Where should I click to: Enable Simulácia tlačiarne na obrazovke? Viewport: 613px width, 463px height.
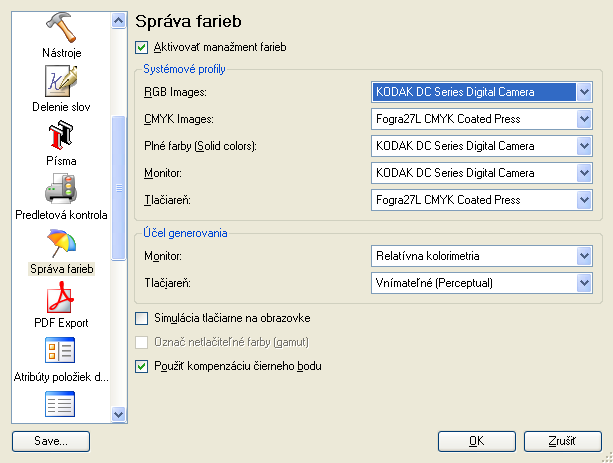click(142, 318)
